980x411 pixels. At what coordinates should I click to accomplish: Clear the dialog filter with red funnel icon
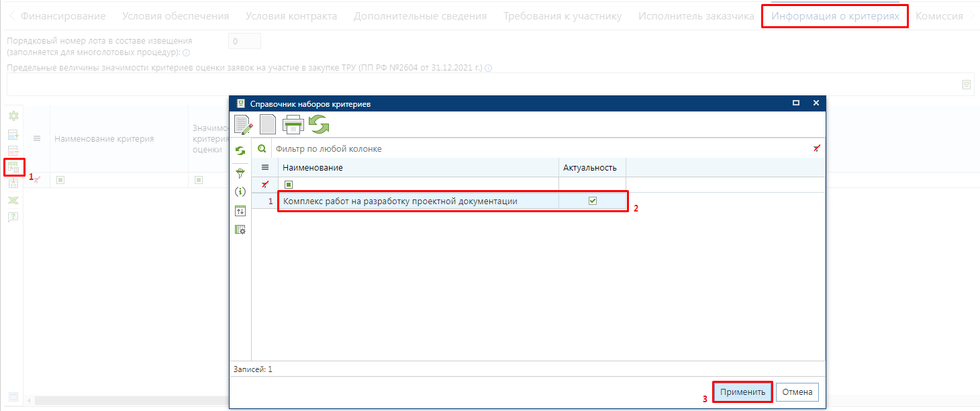816,148
